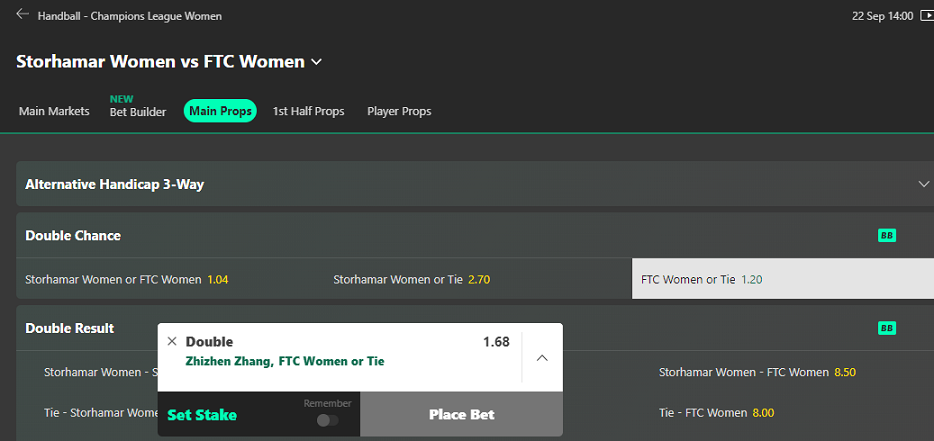
Task: Click the back arrow icon
Action: [23, 14]
